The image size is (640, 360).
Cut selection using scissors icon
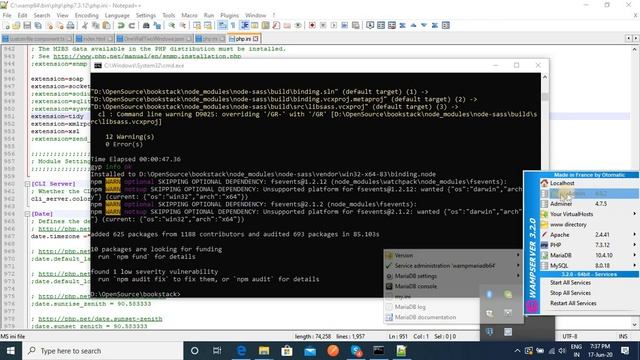point(85,25)
